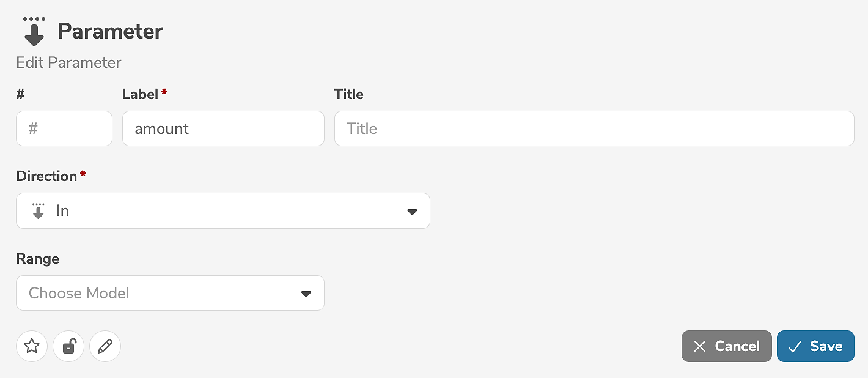868x378 pixels.
Task: Mark the parameter as favorite with the star icon
Action: pyautogui.click(x=32, y=346)
